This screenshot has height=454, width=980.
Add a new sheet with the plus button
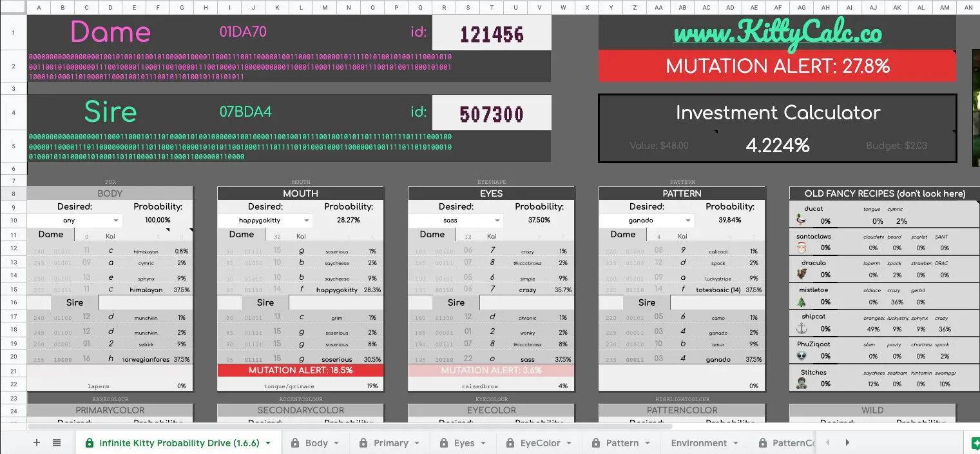click(x=36, y=442)
